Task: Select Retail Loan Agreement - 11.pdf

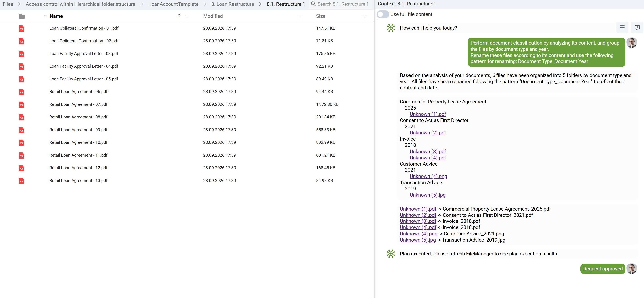Action: pos(78,155)
